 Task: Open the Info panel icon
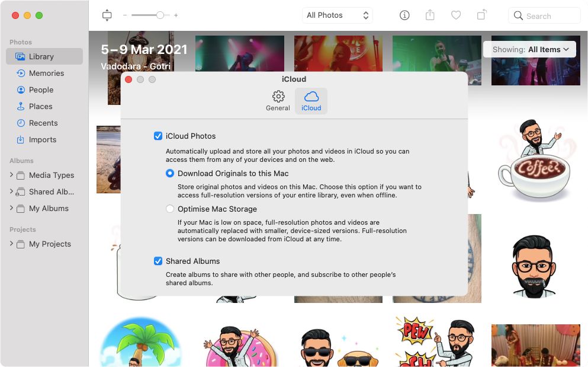point(404,15)
